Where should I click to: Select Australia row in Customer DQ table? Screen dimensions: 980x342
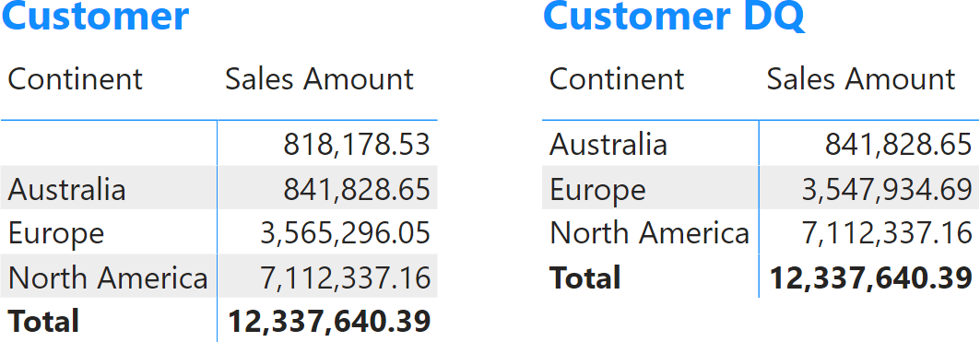click(761, 144)
